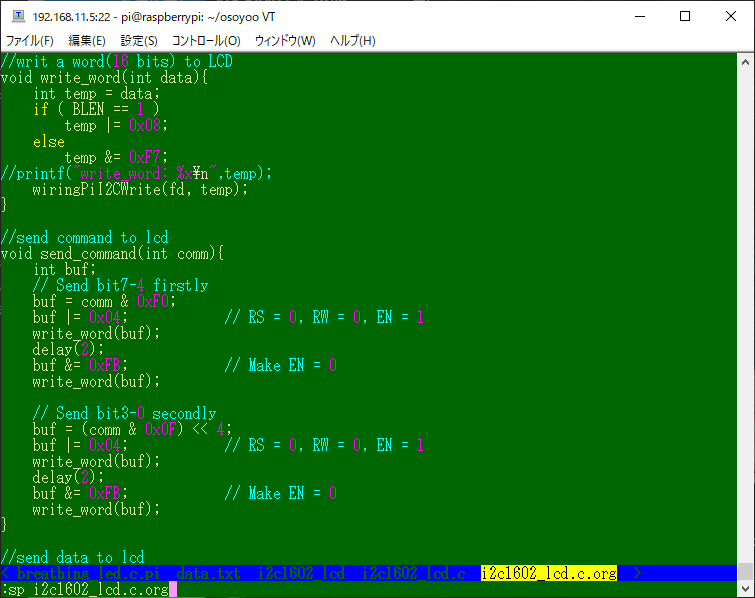Screen dimensions: 755x598
Task: Click the line temp &= 0xF7;
Action: coord(116,157)
